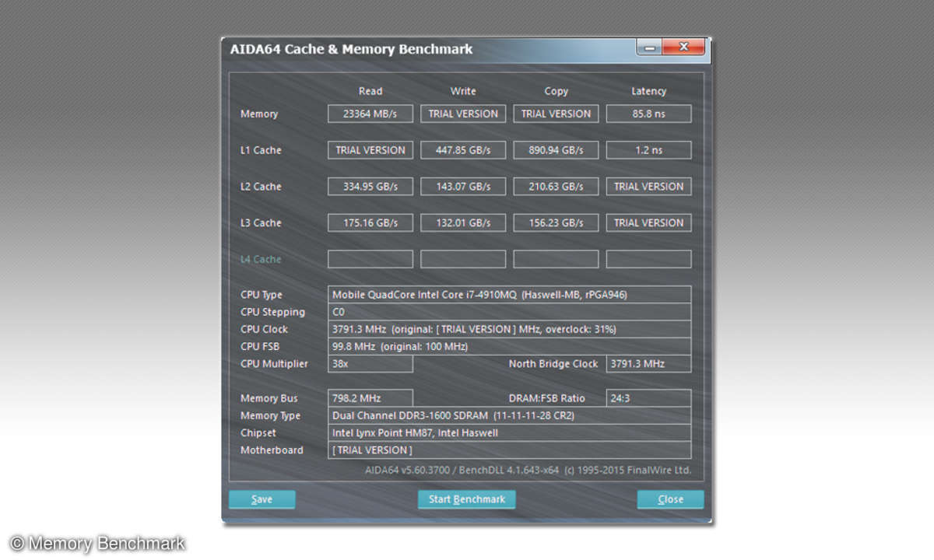Select the CPU Clock value with overclock 31%
Screen dimensions: 934x560
point(509,329)
